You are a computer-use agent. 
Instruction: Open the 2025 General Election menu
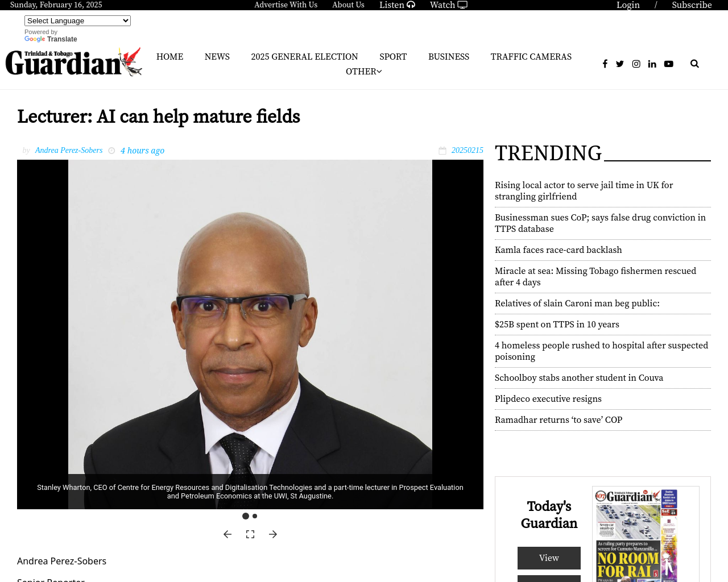click(304, 57)
